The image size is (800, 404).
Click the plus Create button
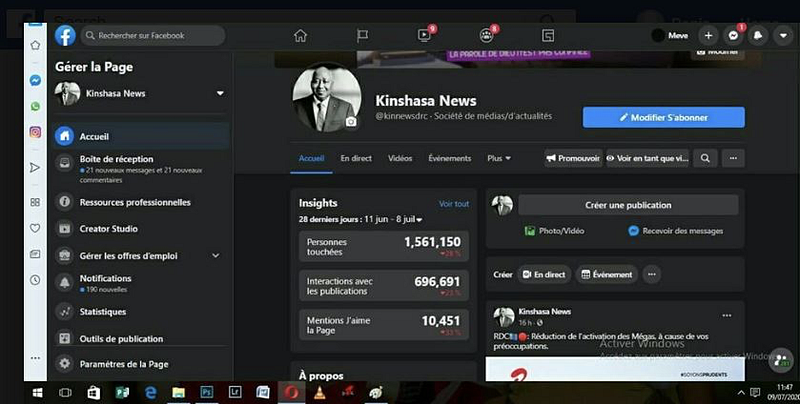pos(708,36)
